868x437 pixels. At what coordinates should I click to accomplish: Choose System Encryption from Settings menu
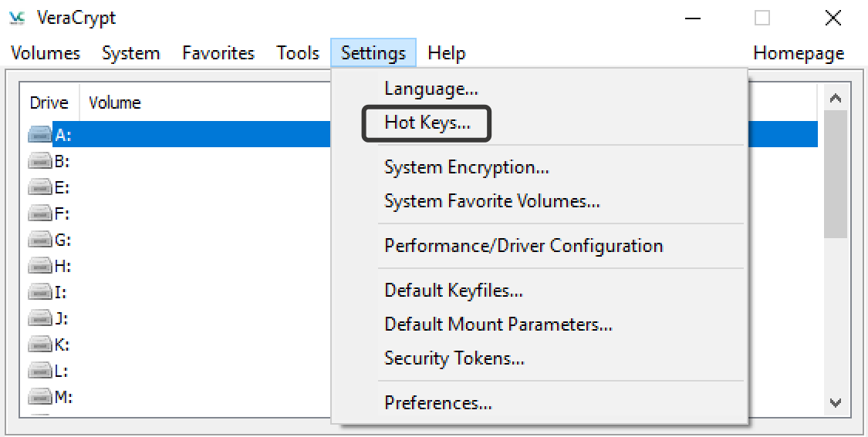pyautogui.click(x=466, y=168)
